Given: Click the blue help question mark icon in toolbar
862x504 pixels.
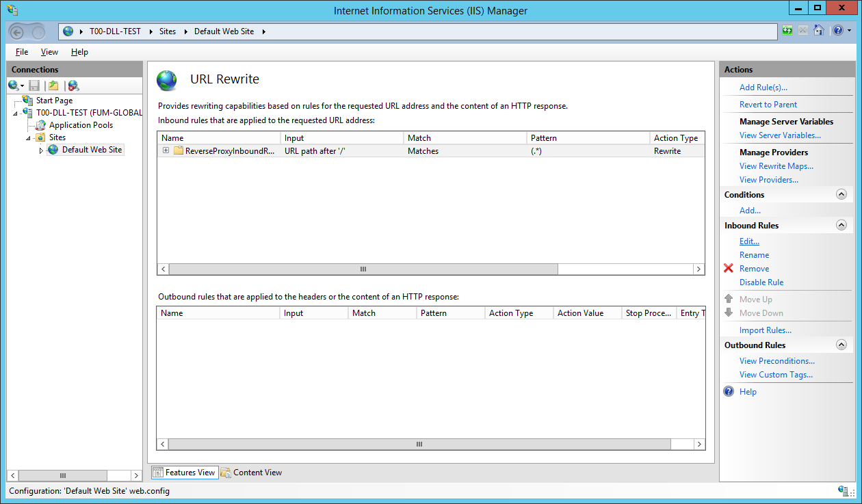Looking at the screenshot, I should tap(837, 31).
